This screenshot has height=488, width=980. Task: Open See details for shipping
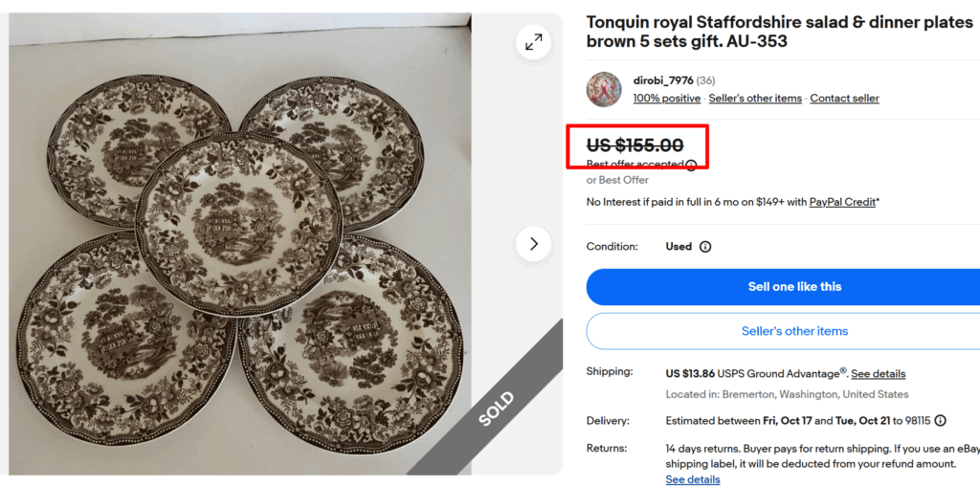[x=878, y=373]
